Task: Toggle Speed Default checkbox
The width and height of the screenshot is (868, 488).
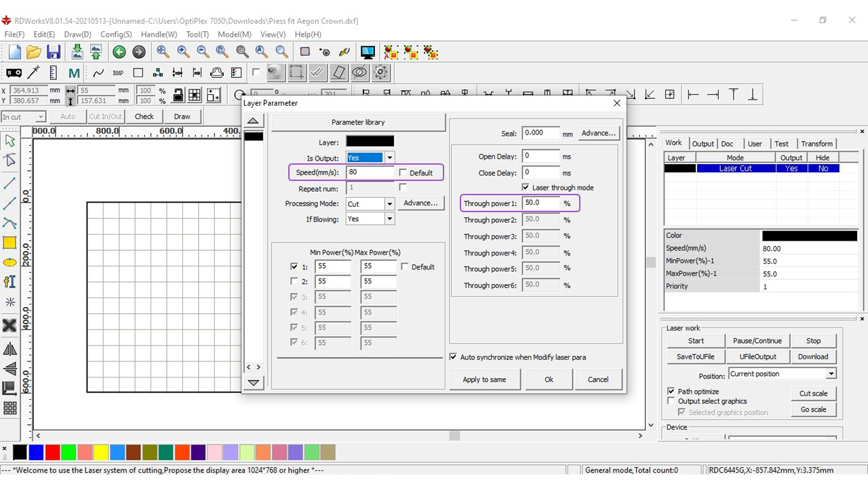Action: [403, 173]
